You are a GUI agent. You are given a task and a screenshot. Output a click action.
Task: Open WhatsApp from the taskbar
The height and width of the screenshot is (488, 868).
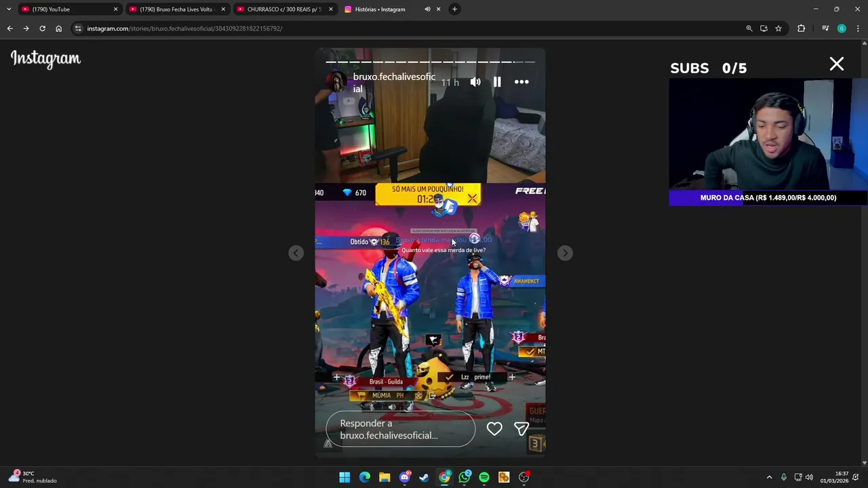pos(465,477)
